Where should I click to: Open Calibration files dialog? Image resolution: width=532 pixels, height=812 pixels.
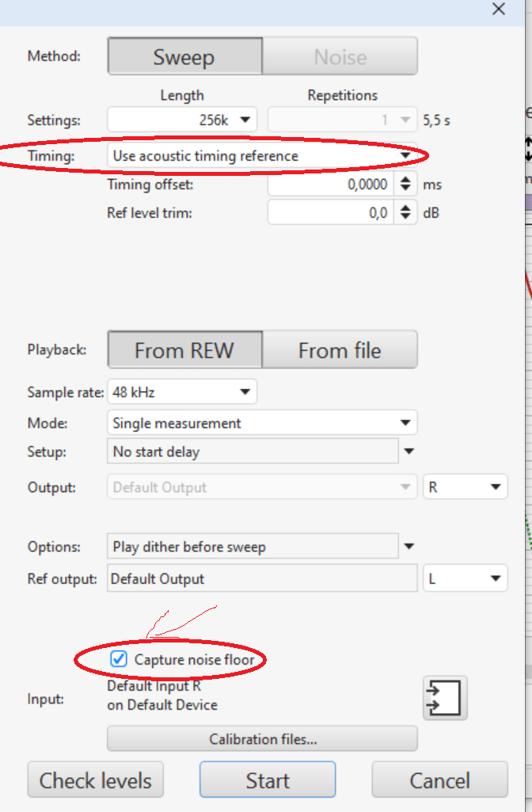point(262,738)
